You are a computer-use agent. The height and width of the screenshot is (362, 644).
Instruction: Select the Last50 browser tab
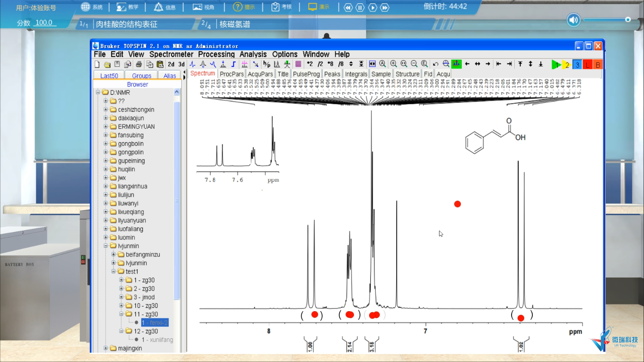click(109, 75)
